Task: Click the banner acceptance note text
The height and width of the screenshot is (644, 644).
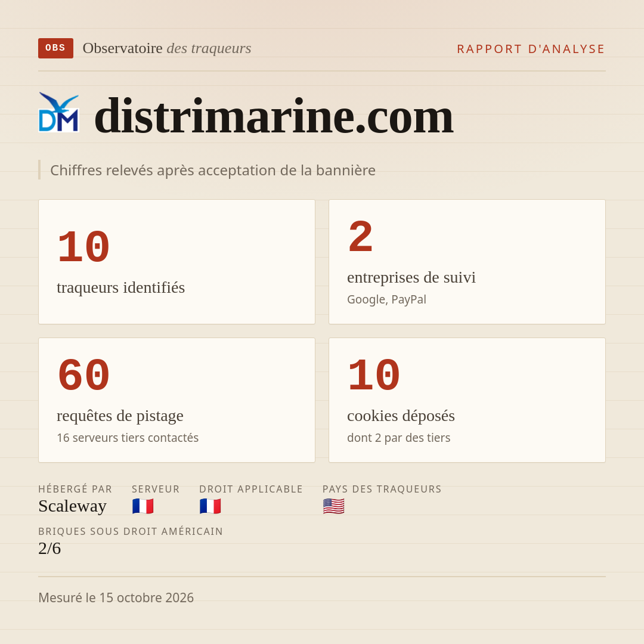Action: pos(213,170)
